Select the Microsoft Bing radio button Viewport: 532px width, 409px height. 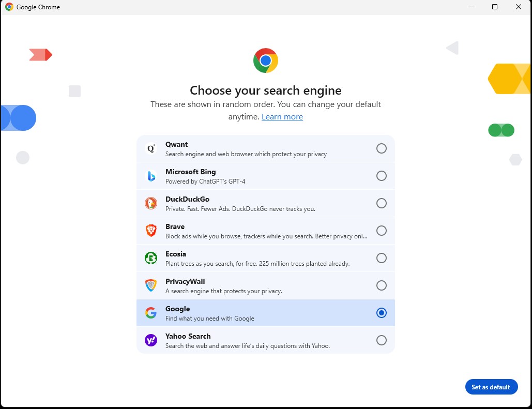(x=382, y=176)
